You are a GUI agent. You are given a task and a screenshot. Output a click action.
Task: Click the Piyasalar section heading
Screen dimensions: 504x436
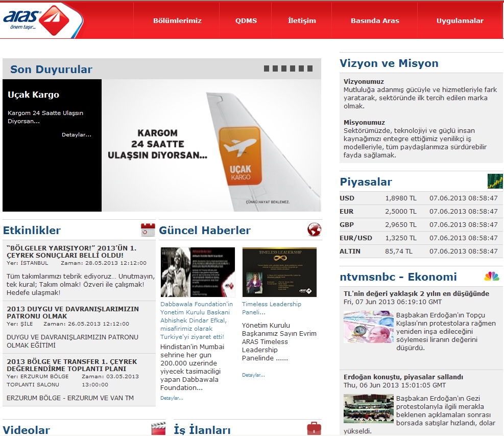366,182
